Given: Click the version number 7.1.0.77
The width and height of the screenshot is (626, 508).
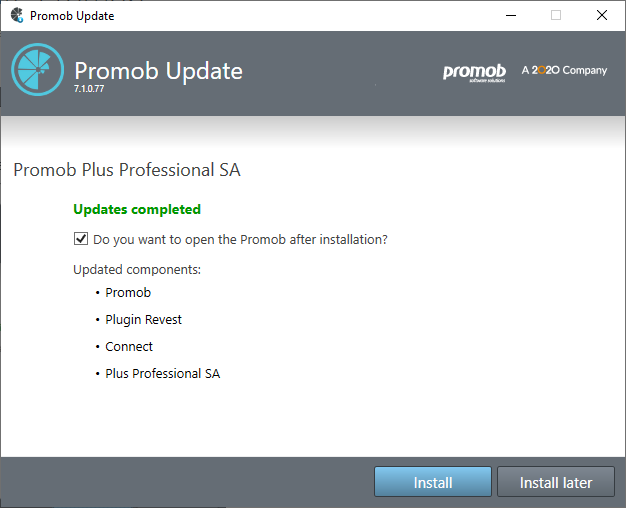Looking at the screenshot, I should point(89,89).
